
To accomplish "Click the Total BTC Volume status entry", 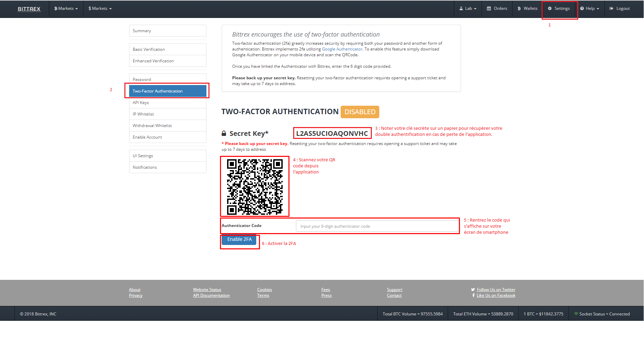I will (412, 314).
